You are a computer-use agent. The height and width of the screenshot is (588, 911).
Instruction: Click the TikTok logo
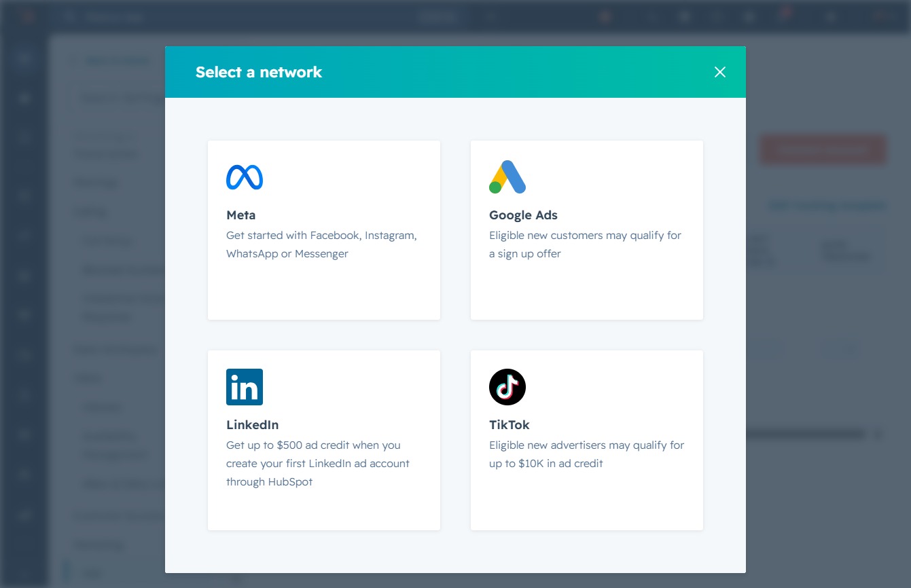[x=507, y=387]
